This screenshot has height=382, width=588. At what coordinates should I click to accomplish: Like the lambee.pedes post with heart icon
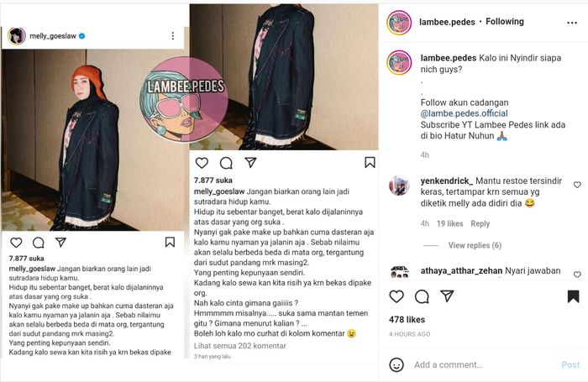point(396,296)
